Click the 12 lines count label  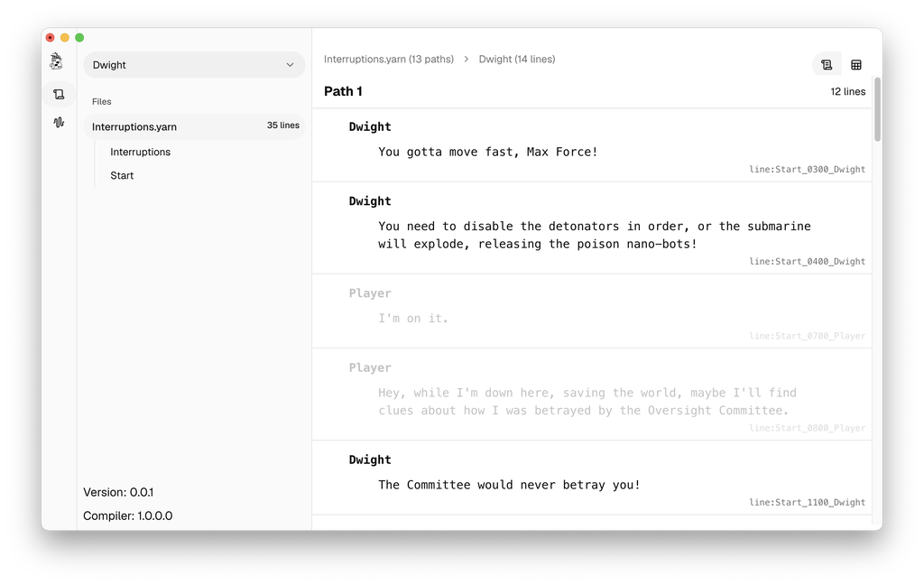coord(848,91)
